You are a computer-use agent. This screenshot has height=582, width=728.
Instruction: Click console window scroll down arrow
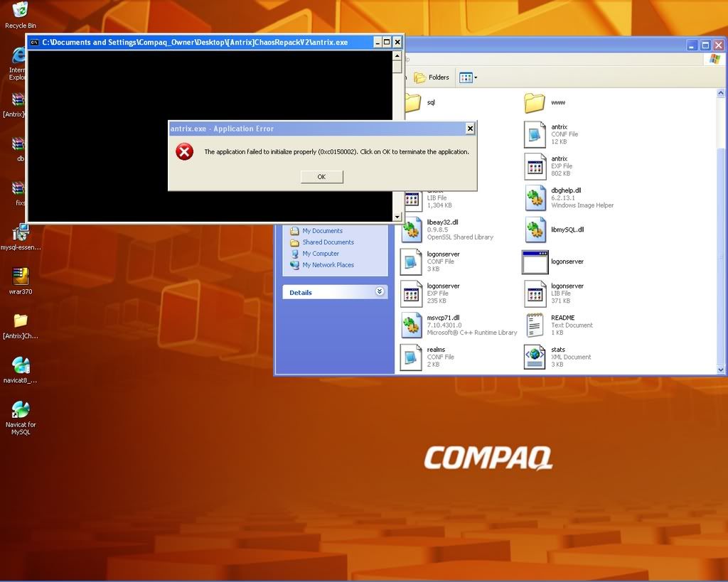[x=397, y=217]
